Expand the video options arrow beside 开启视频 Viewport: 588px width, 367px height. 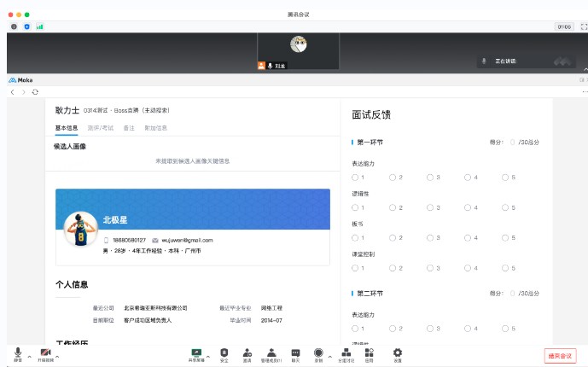pyautogui.click(x=59, y=355)
